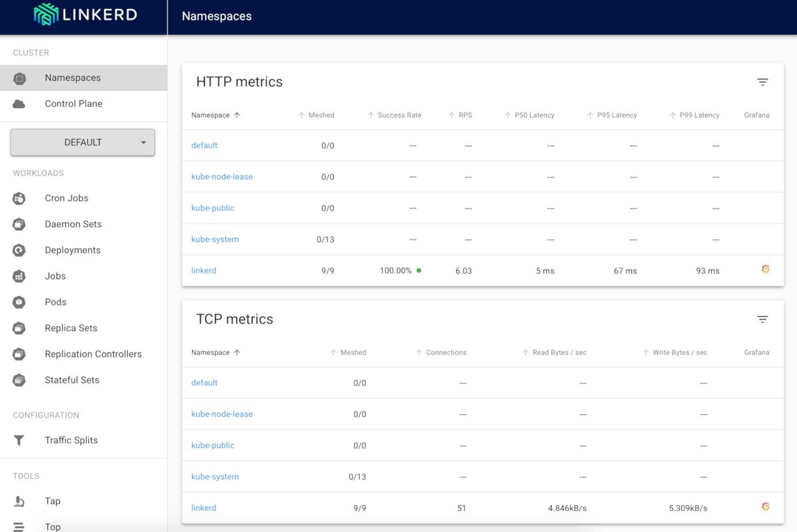Click the Grafana icon in TCP metrics row
This screenshot has height=532, width=797.
pyautogui.click(x=765, y=507)
